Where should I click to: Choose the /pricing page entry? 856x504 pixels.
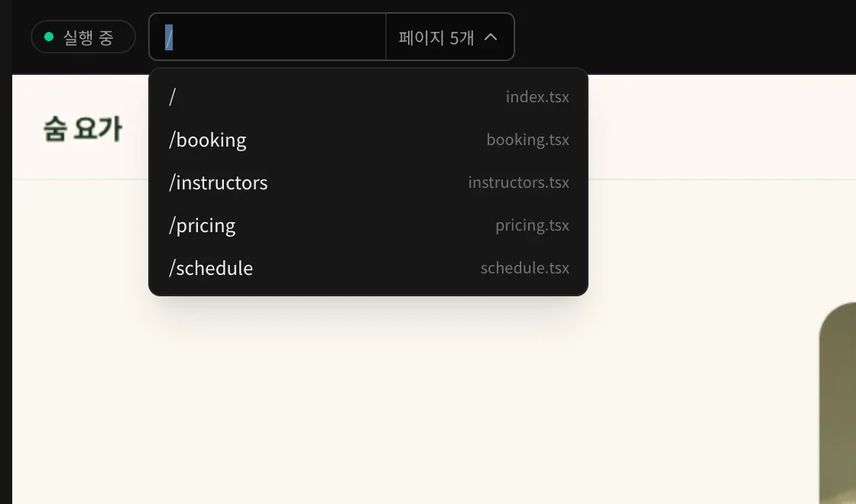[x=368, y=225]
